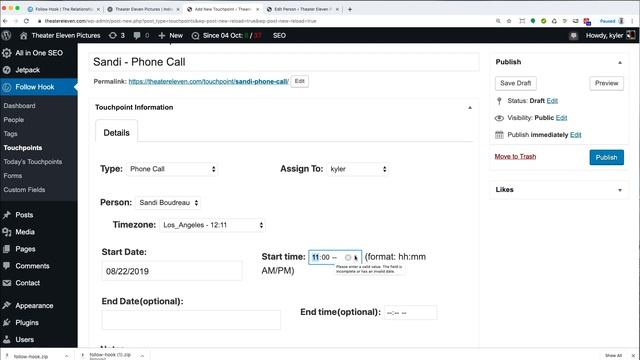Open Custom Fields submenu
This screenshot has width=640, height=360.
coord(24,189)
